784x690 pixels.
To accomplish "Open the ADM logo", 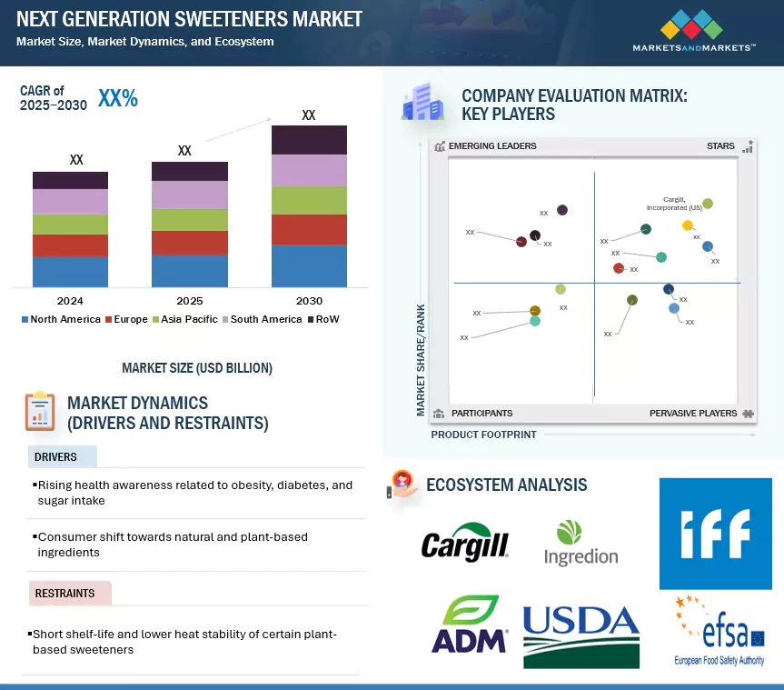I will [469, 625].
